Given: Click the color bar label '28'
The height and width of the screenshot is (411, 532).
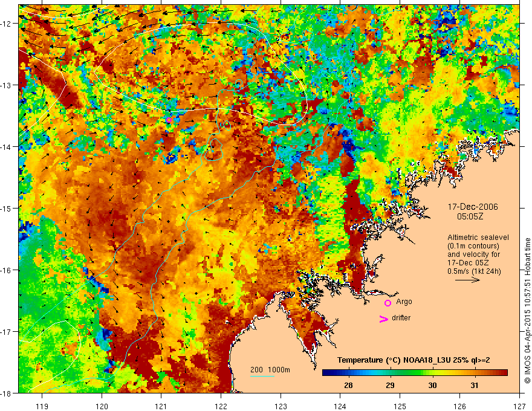Looking at the screenshot, I should tap(348, 385).
